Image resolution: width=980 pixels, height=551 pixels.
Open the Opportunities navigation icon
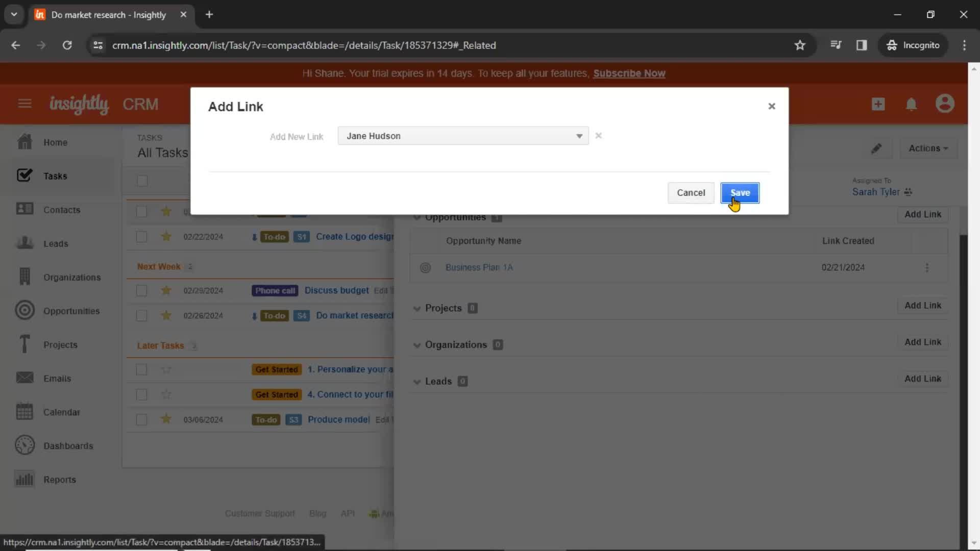(24, 311)
